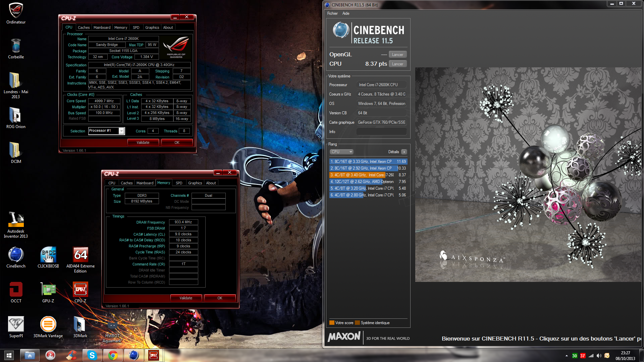This screenshot has width=644, height=362.
Task: Click the Windows Start button
Action: pos(9,355)
